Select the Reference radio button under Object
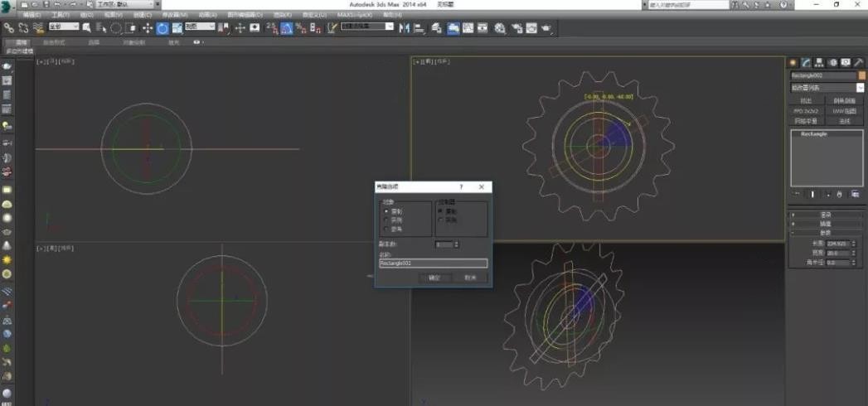This screenshot has width=868, height=406. (x=386, y=228)
